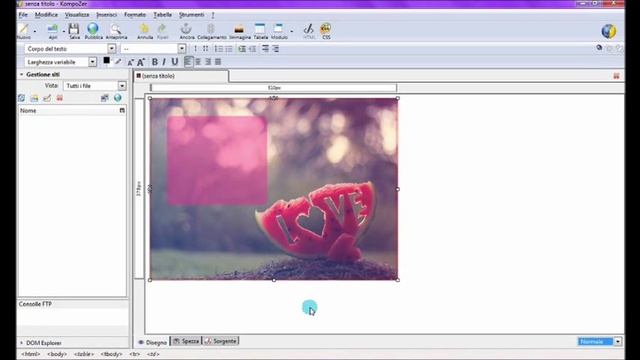The image size is (640, 360).
Task: Open the Inserisci menu
Action: (107, 15)
